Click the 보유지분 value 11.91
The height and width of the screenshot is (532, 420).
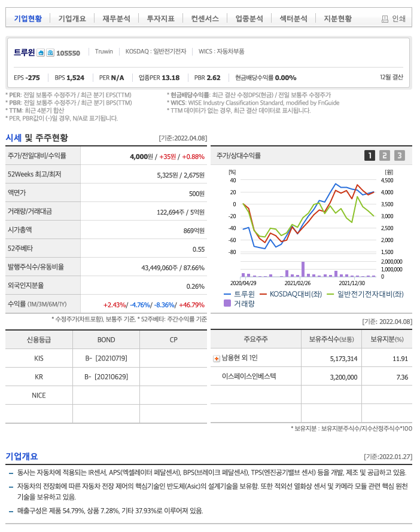point(400,359)
